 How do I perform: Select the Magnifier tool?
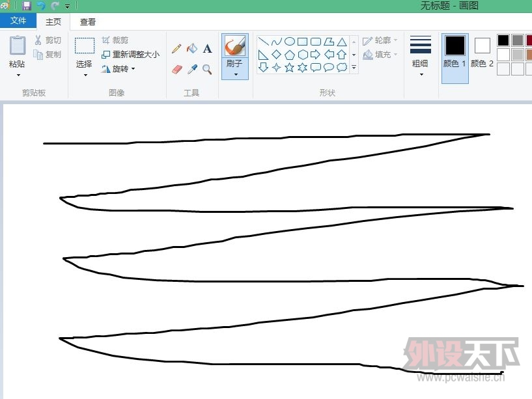(207, 70)
